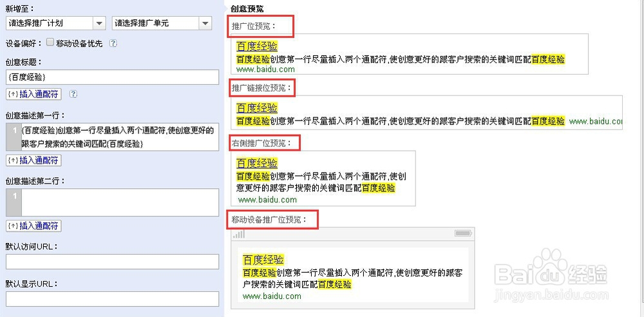Click the 新增至： label
644x317 pixels.
click(x=21, y=8)
